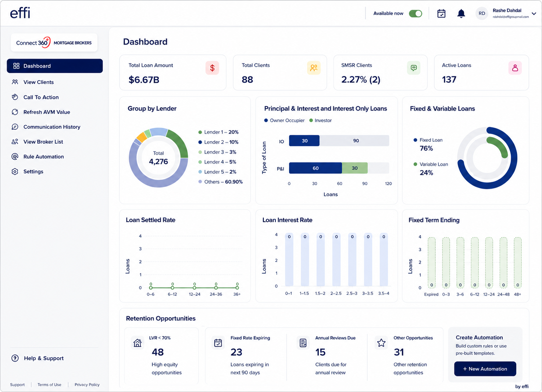Click the dollar icon on Total Loan Amount
The height and width of the screenshot is (392, 542).
(x=212, y=68)
